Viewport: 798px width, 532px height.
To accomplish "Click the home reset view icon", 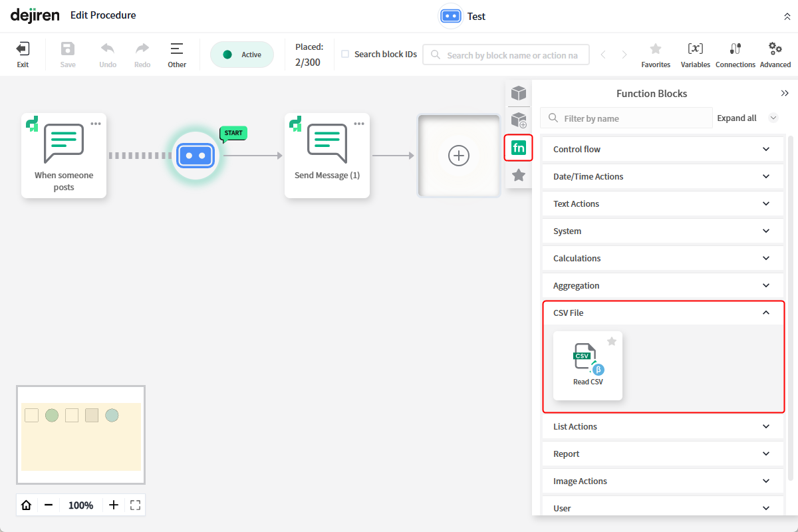I will click(x=27, y=505).
